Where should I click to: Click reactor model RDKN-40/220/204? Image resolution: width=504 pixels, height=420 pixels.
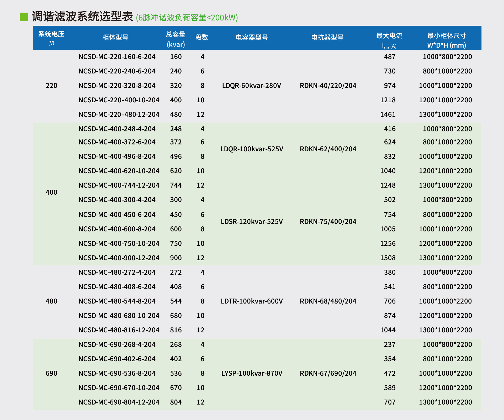click(328, 86)
